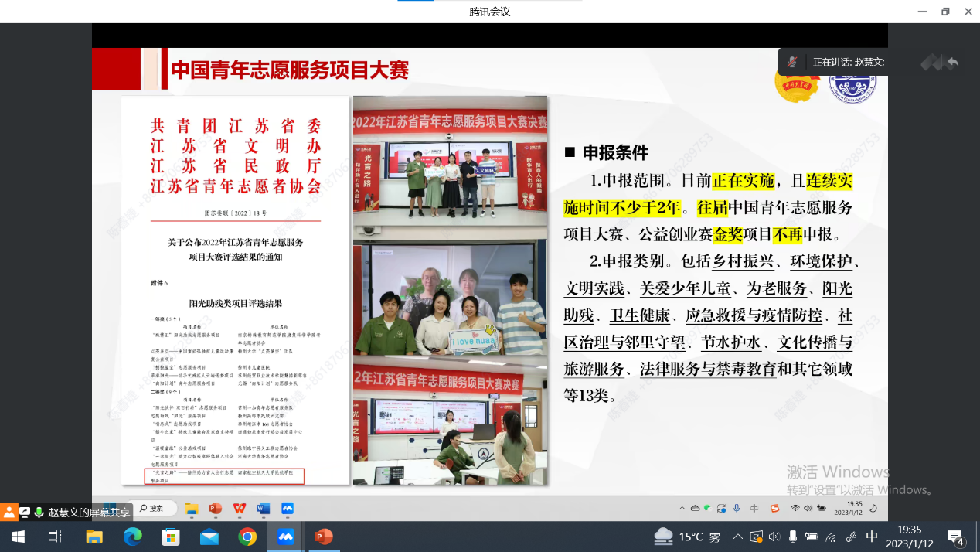The height and width of the screenshot is (552, 980).
Task: Expand hidden tray icons on the dark taskbar
Action: pyautogui.click(x=737, y=537)
